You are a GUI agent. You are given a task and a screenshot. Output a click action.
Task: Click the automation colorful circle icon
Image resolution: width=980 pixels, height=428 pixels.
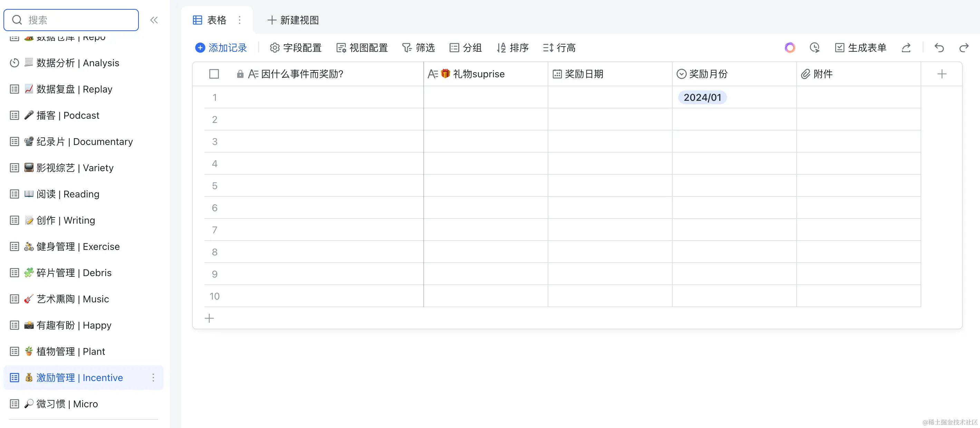tap(790, 48)
